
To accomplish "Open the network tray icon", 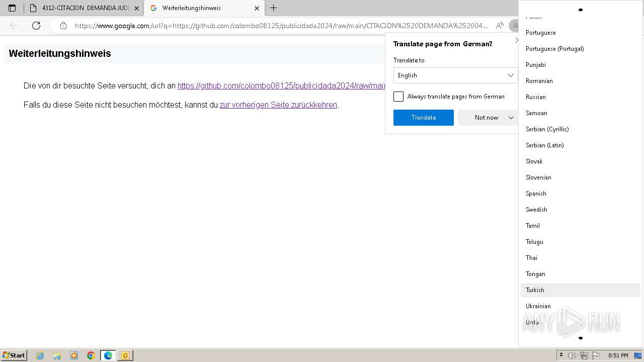I will pyautogui.click(x=584, y=355).
